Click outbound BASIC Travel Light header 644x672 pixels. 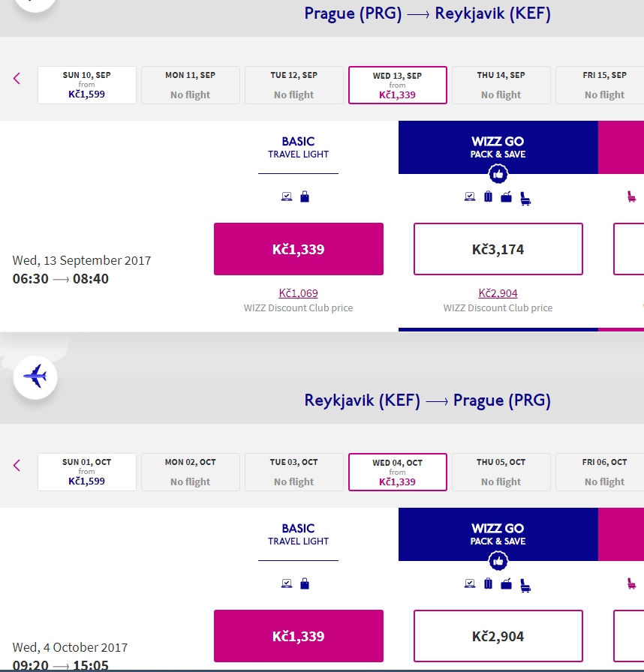[299, 148]
